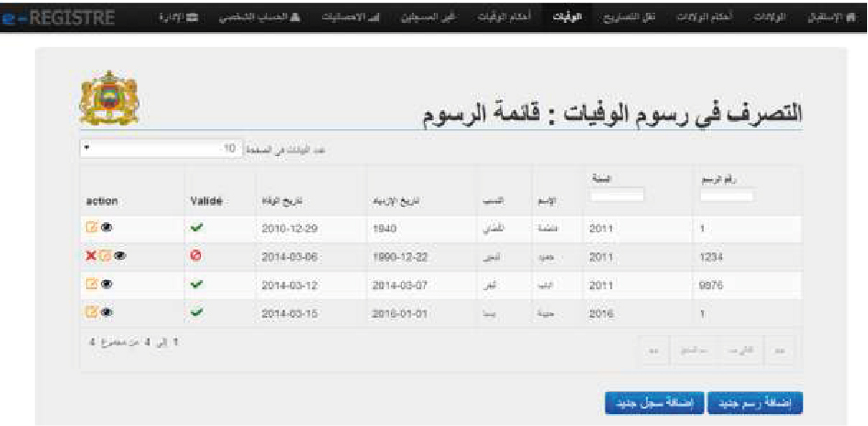Click the red invalid status icon for record 1234
Viewport: 868px width, 426px height.
(x=196, y=256)
